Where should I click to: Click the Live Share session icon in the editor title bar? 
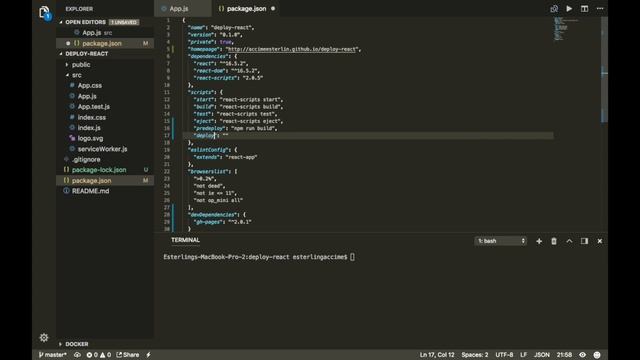pyautogui.click(x=554, y=9)
